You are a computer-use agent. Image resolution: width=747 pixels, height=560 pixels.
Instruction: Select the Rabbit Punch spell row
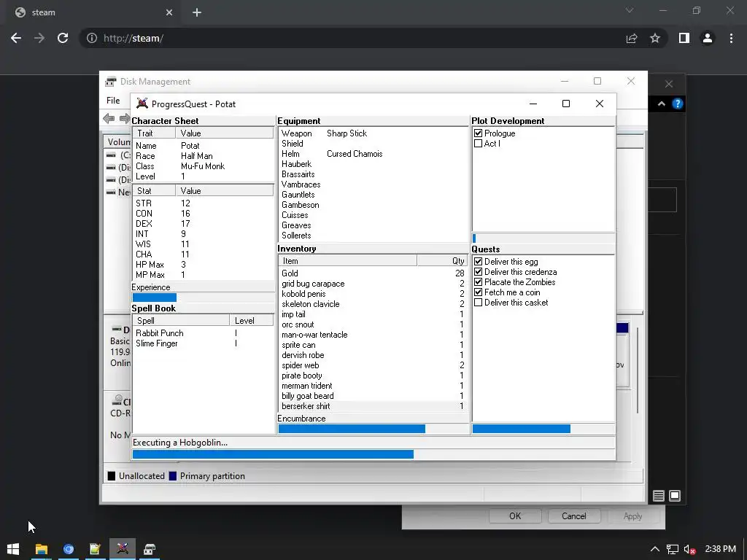click(x=203, y=332)
